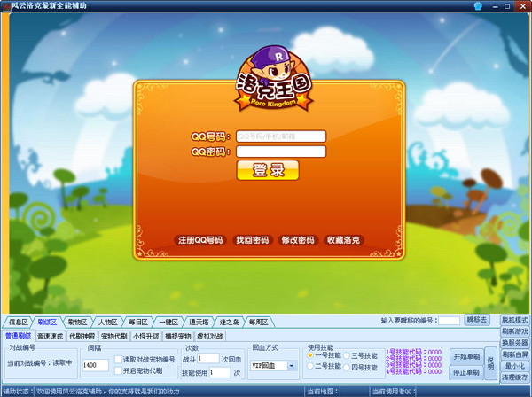Click the 修改密码 link
Screen dimensions: 532x397
point(298,240)
